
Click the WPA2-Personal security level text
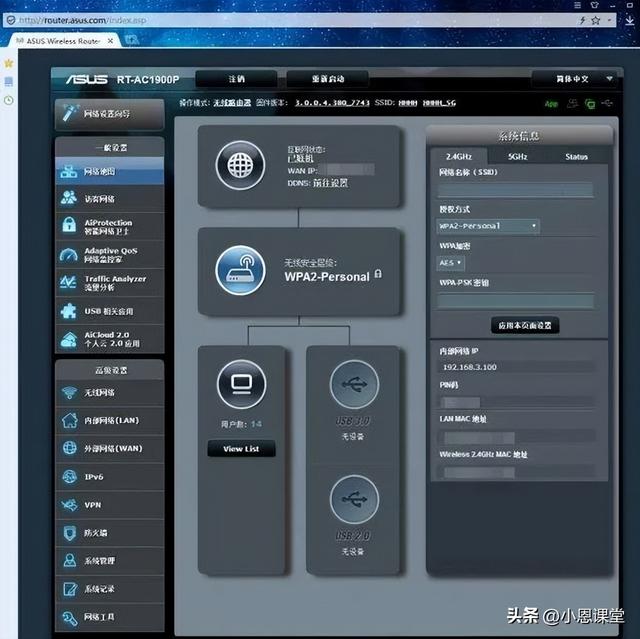(327, 277)
